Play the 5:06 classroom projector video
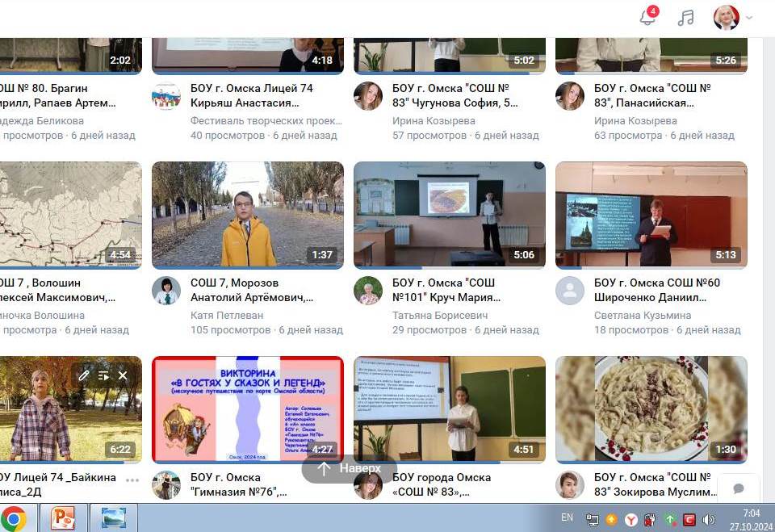 point(450,215)
